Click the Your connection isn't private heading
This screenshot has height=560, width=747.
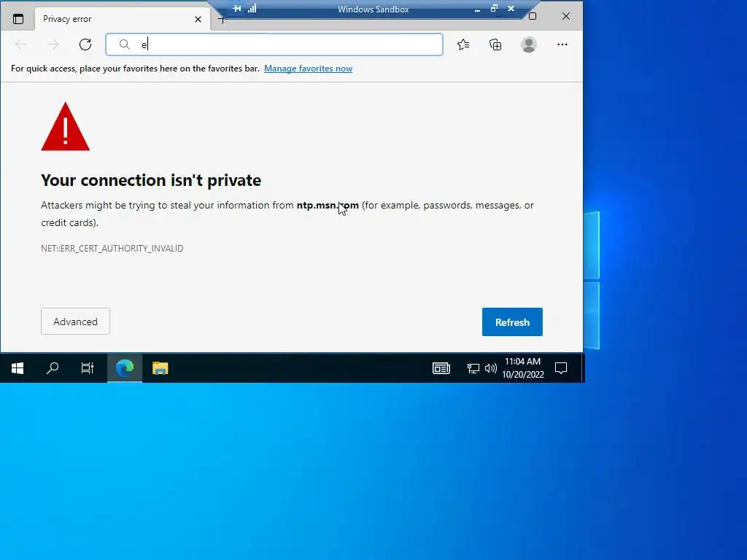pos(151,181)
